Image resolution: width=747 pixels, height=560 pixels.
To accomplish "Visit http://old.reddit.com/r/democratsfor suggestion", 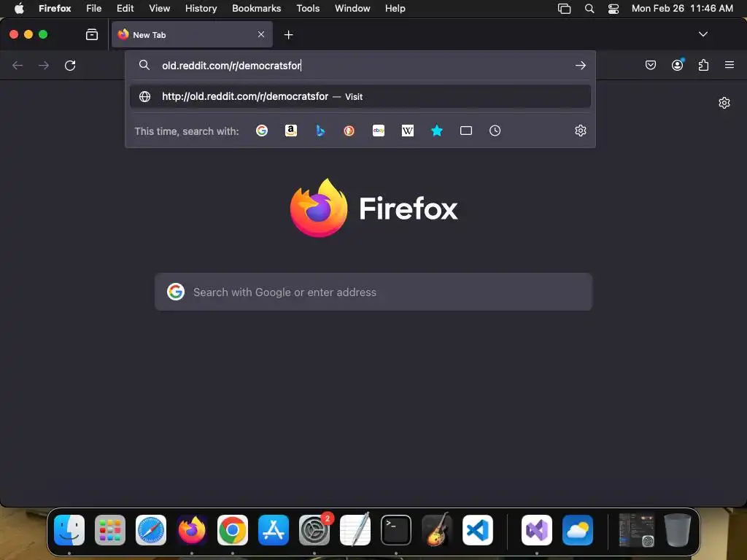I will (360, 97).
